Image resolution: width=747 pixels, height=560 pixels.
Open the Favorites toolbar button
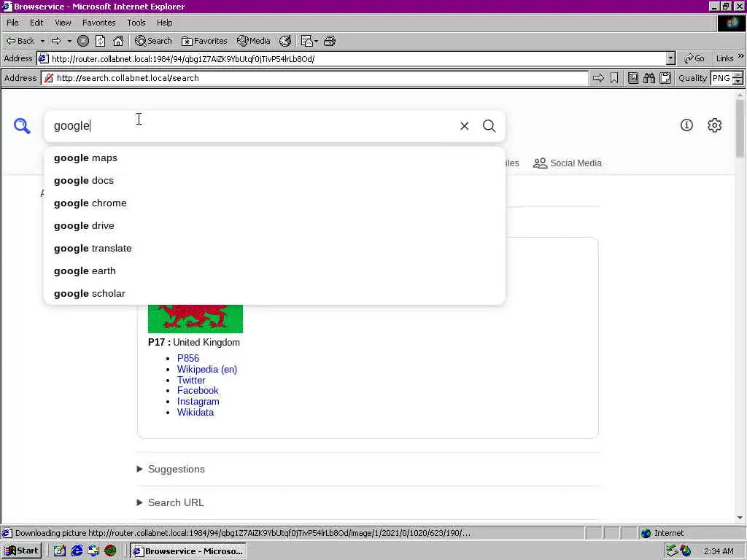[x=204, y=41]
